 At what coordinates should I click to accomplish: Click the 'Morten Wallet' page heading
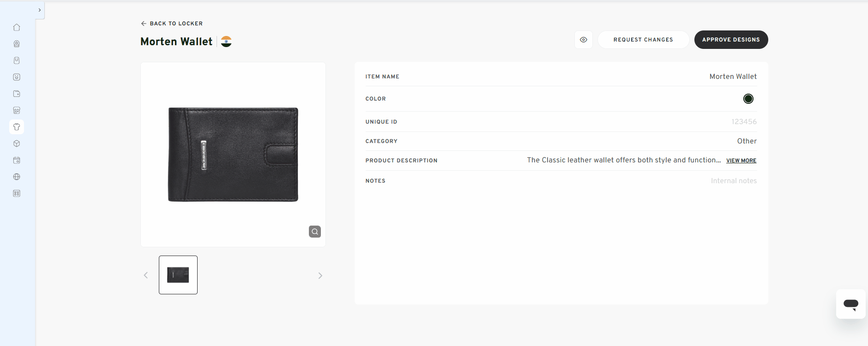click(x=176, y=42)
